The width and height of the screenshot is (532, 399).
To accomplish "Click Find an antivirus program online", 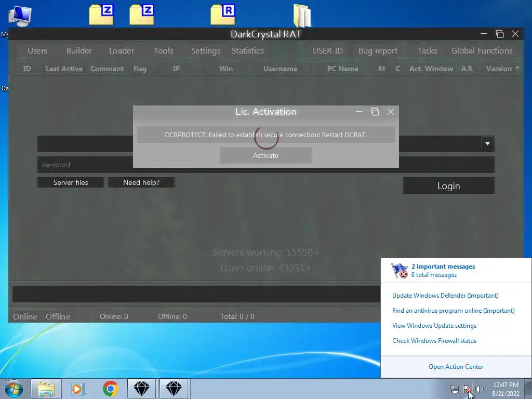I will click(453, 311).
